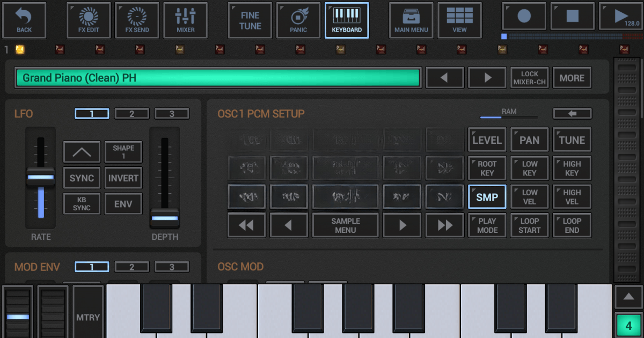
Task: Open the VIEW selector
Action: (x=459, y=20)
